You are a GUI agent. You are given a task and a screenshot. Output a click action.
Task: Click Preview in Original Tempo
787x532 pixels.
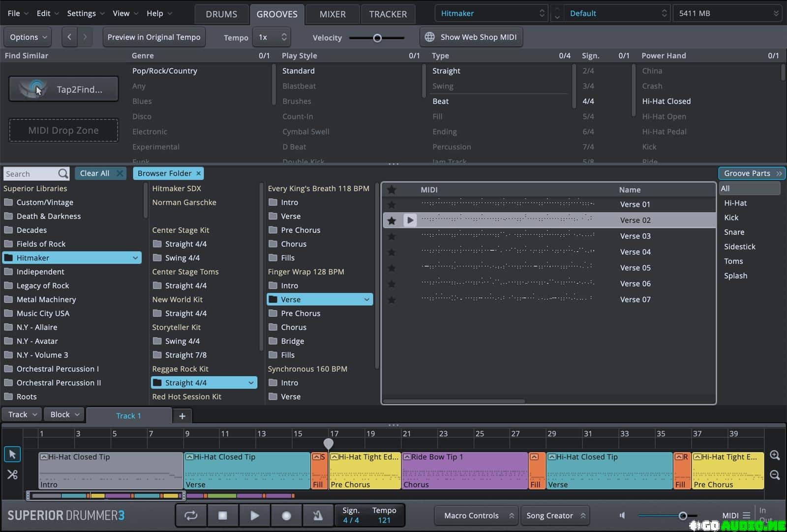click(x=154, y=37)
